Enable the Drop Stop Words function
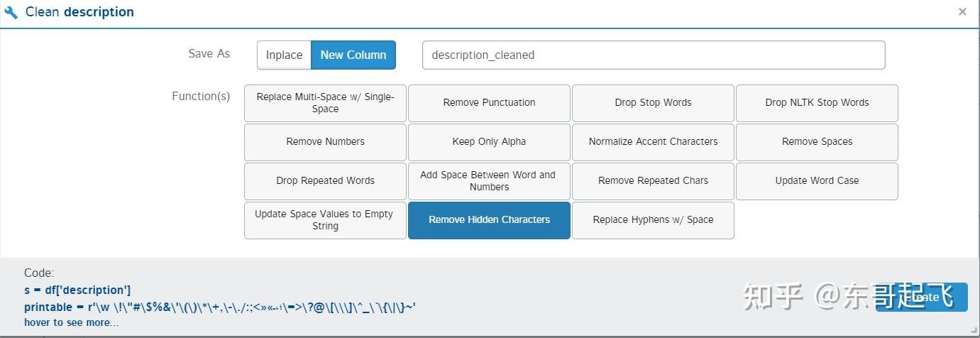Image resolution: width=980 pixels, height=338 pixels. point(653,103)
